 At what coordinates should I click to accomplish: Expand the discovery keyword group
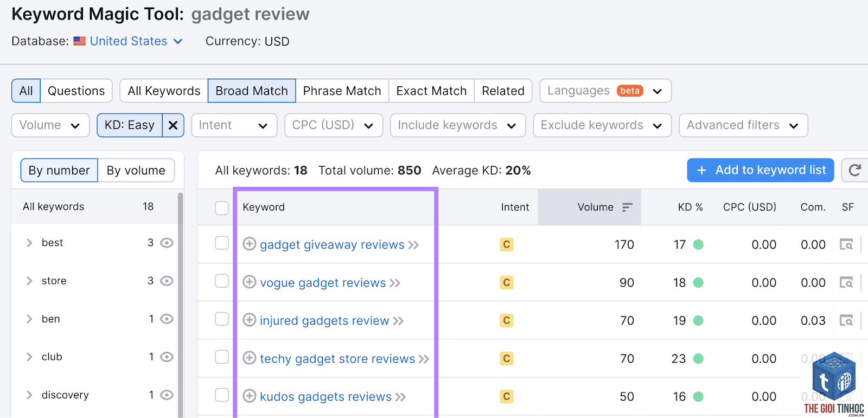29,395
